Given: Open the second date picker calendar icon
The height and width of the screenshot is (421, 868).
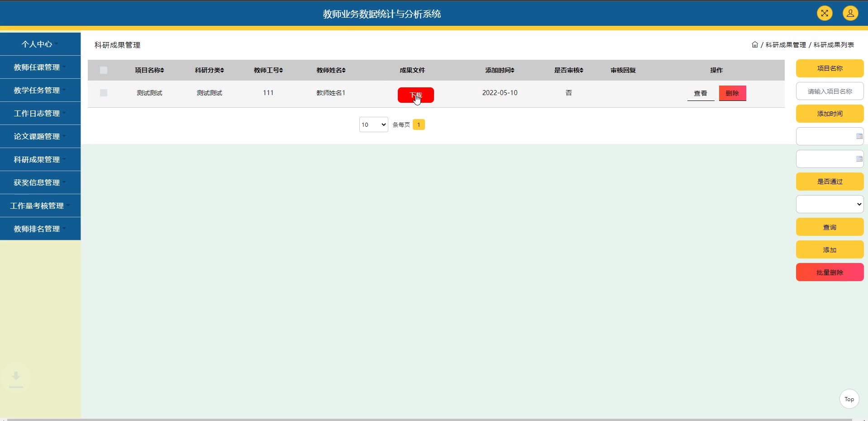Looking at the screenshot, I should coord(859,159).
